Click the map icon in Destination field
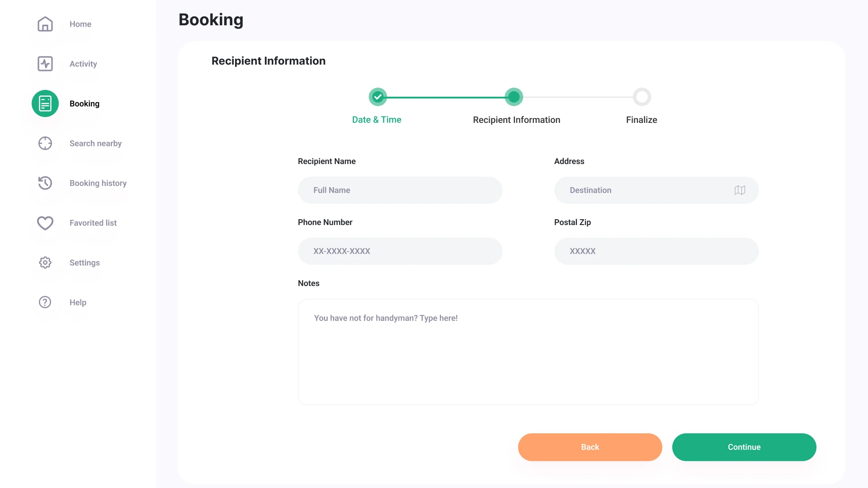The width and height of the screenshot is (868, 488). 740,190
